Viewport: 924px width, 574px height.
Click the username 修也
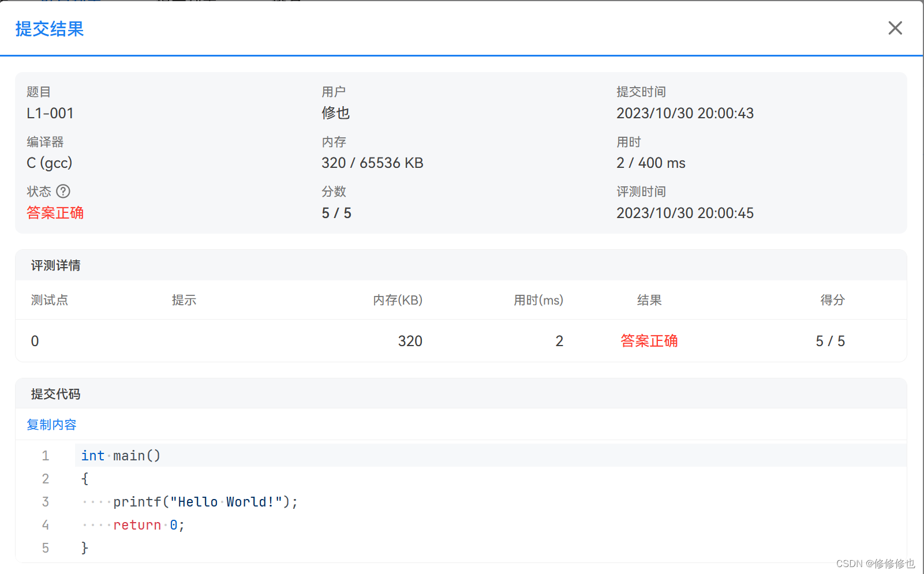coord(335,113)
